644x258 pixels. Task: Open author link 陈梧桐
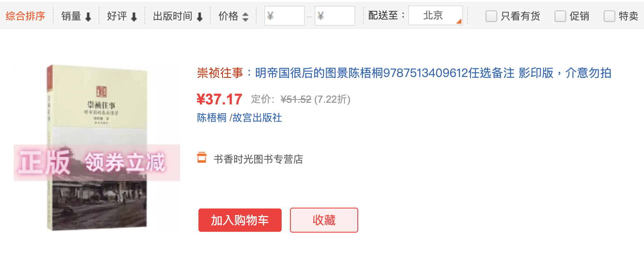coord(212,118)
